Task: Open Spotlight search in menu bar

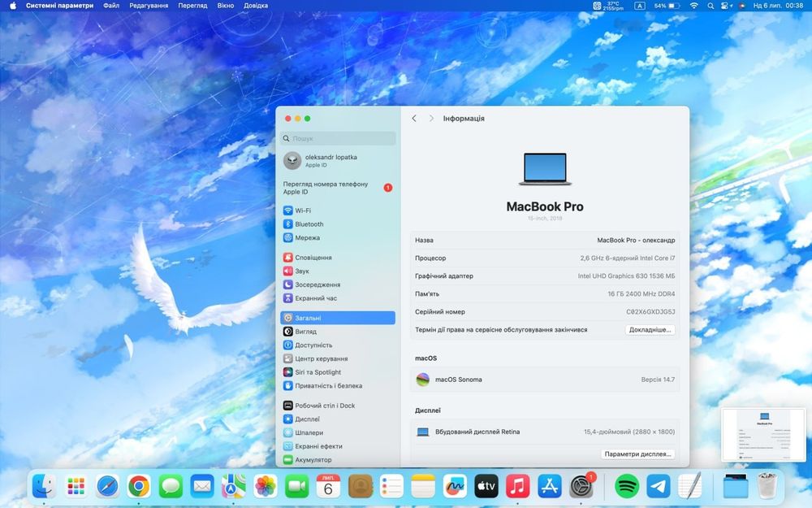Action: (x=710, y=6)
